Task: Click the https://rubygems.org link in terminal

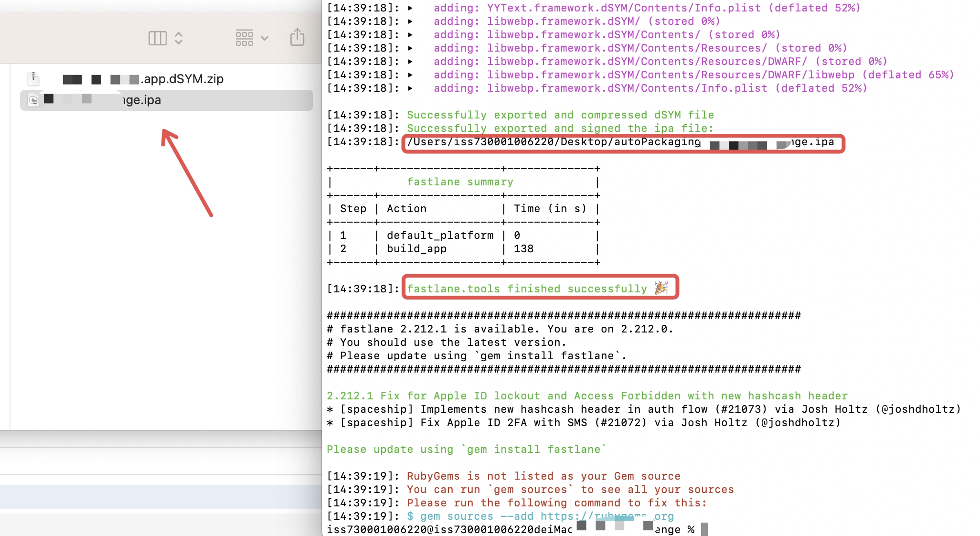Action: click(607, 516)
